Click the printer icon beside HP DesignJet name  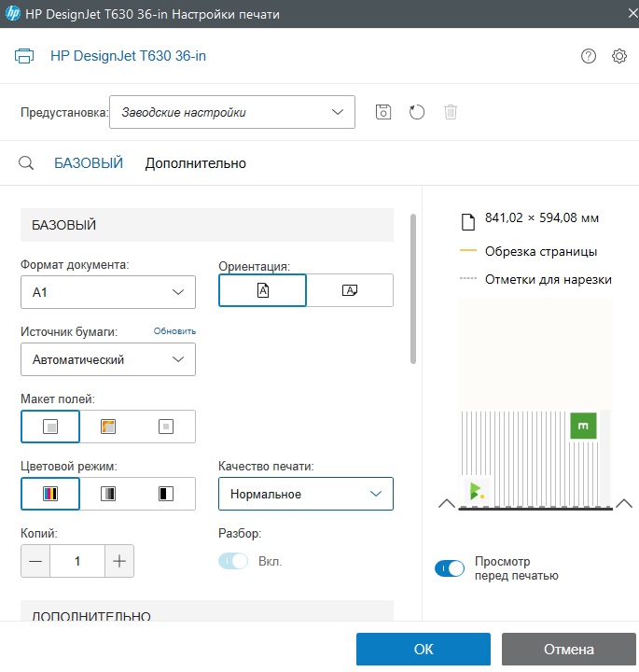(24, 56)
